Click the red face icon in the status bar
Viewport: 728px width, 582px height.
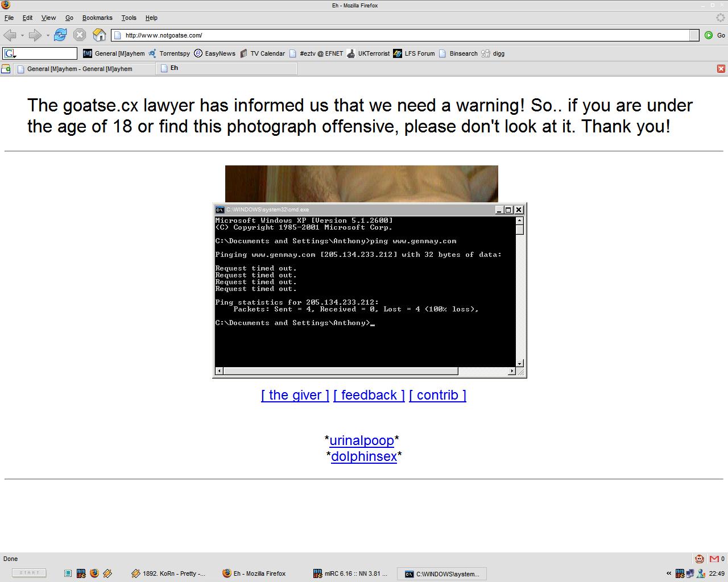tap(700, 559)
